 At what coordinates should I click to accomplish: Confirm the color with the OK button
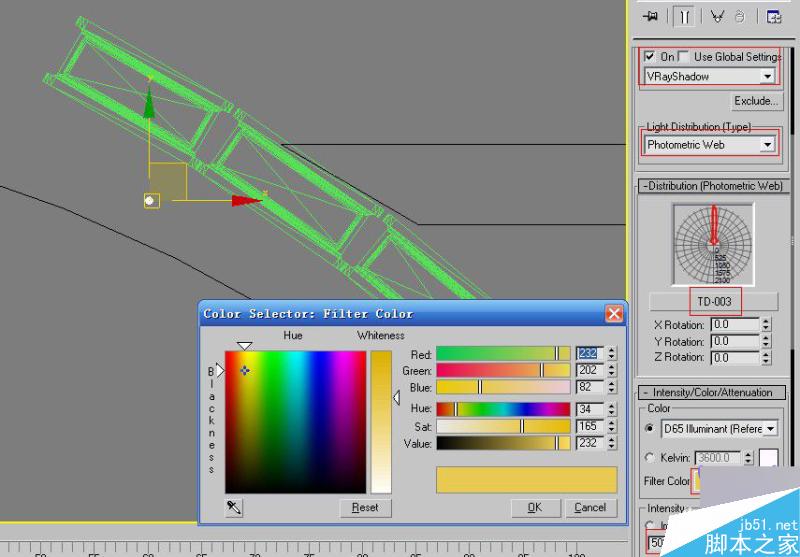pyautogui.click(x=535, y=508)
